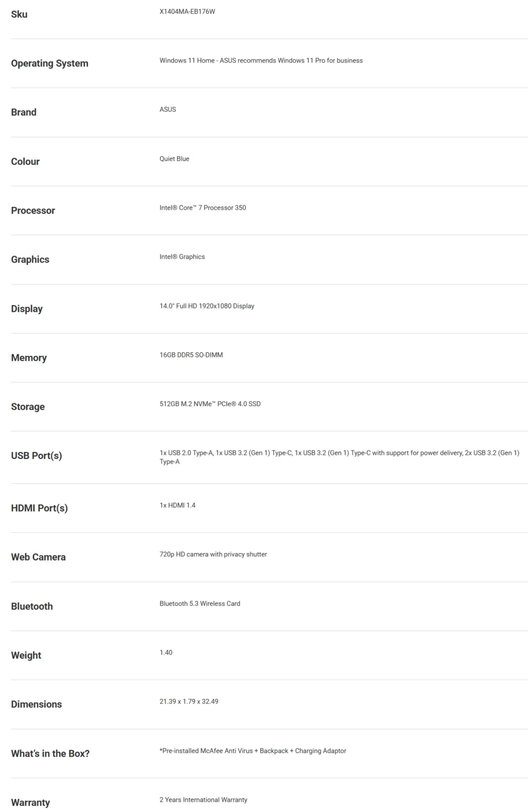
Task: Click the Colour value Quiet Blue
Action: point(174,159)
